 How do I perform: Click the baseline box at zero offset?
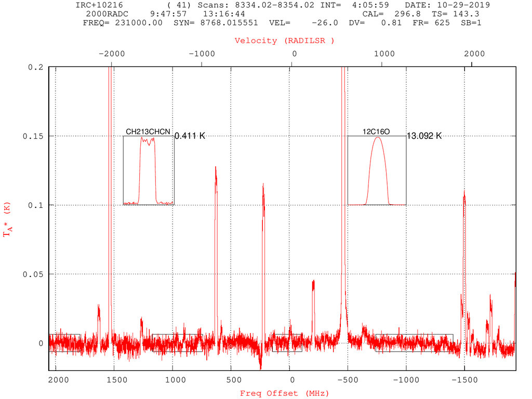(287, 343)
